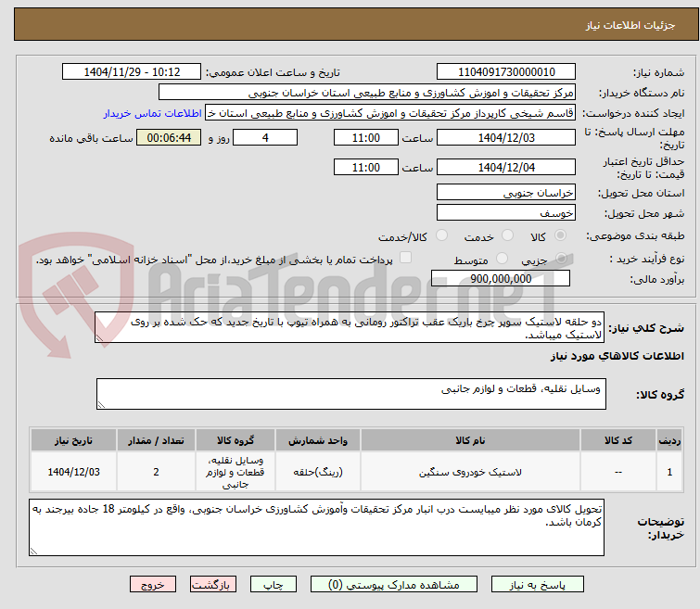
Task: Click the مشاهده مدارک پیوستی (0) button
Action: point(394,585)
